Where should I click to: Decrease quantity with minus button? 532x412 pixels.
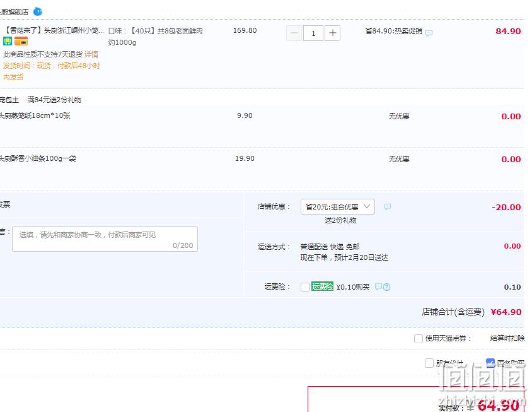pyautogui.click(x=294, y=33)
